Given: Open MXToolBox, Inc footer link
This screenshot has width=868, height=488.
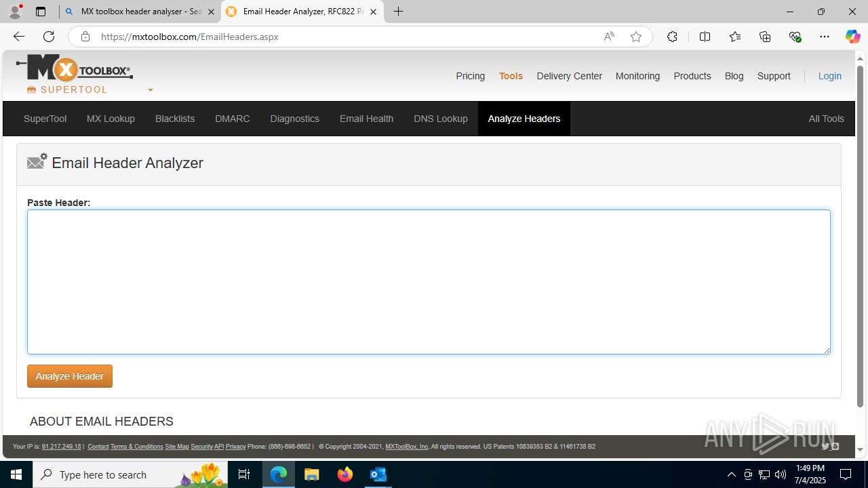Looking at the screenshot, I should (407, 447).
